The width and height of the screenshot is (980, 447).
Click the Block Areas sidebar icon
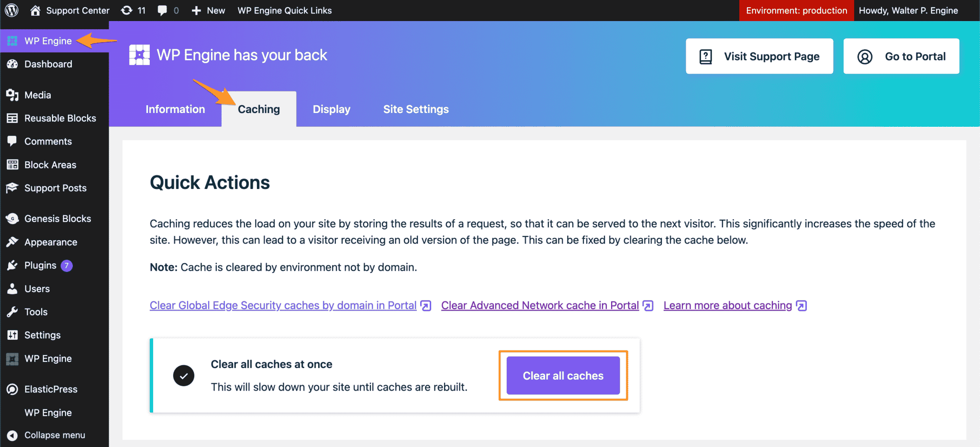[x=13, y=164]
